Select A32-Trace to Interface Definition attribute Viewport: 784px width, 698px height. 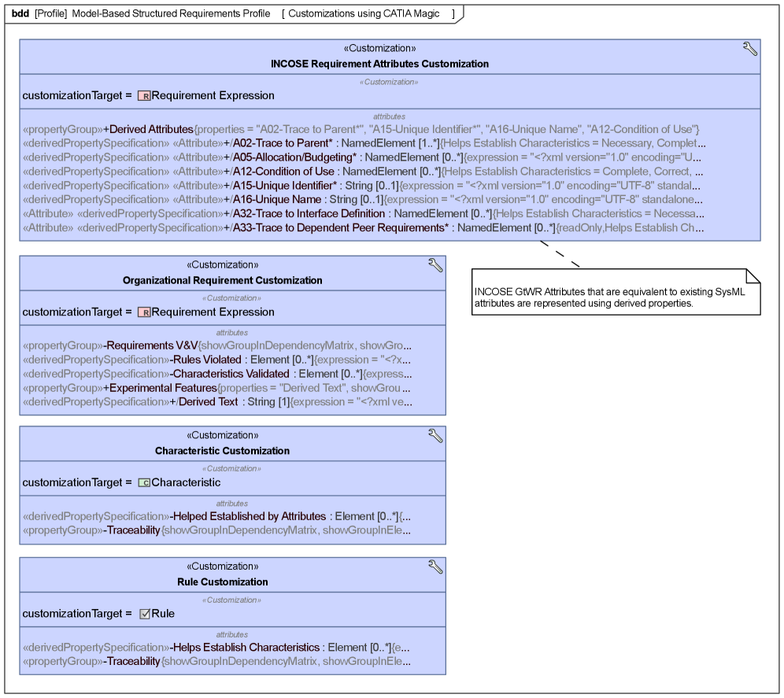364,213
